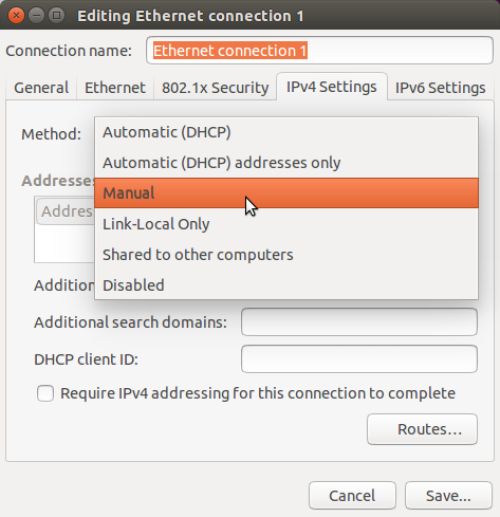The image size is (500, 517).
Task: Focus the Connection name field
Action: (320, 50)
